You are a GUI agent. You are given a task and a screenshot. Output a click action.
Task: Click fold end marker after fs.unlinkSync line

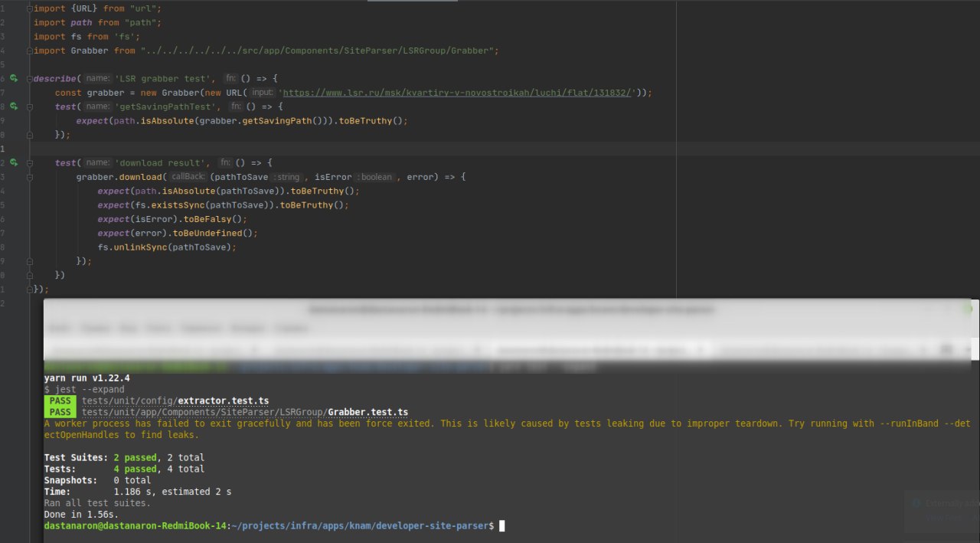[x=30, y=261]
